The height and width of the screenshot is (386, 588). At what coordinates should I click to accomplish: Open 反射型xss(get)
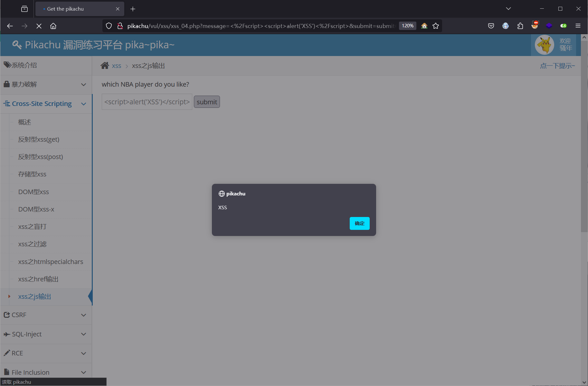click(x=39, y=139)
